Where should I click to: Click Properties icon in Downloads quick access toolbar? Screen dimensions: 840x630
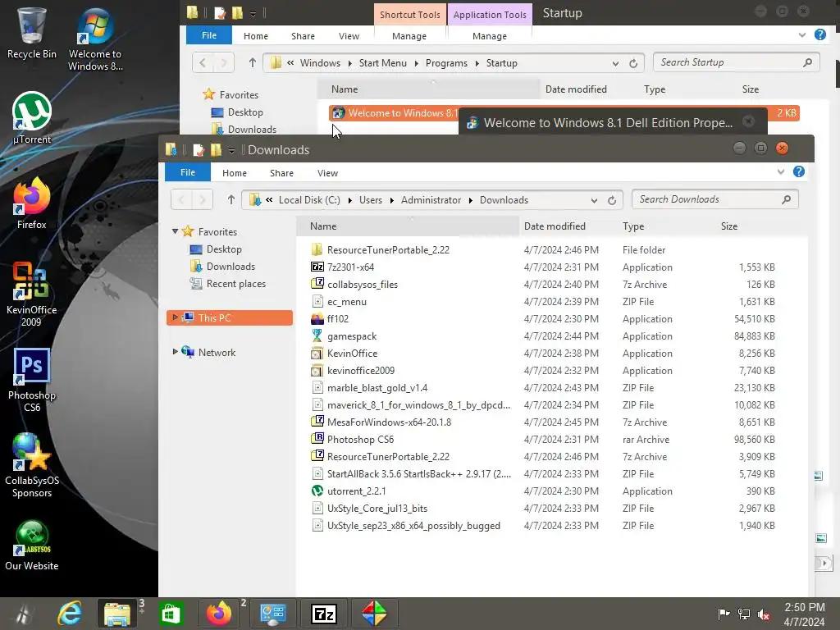[199, 150]
